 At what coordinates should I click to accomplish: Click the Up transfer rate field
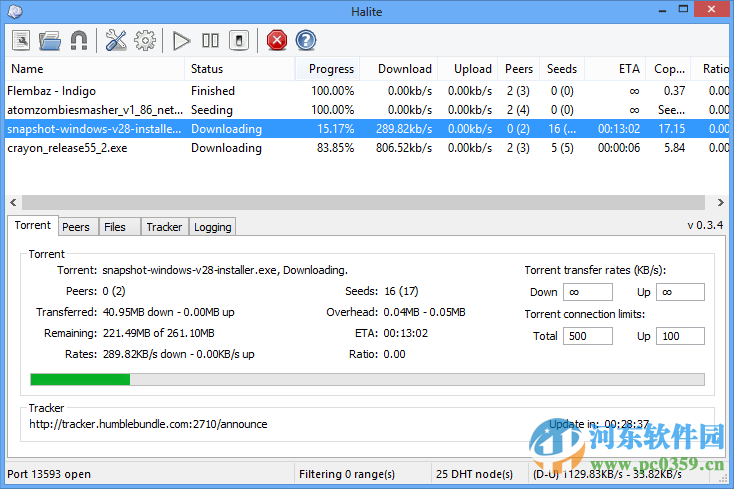[680, 292]
